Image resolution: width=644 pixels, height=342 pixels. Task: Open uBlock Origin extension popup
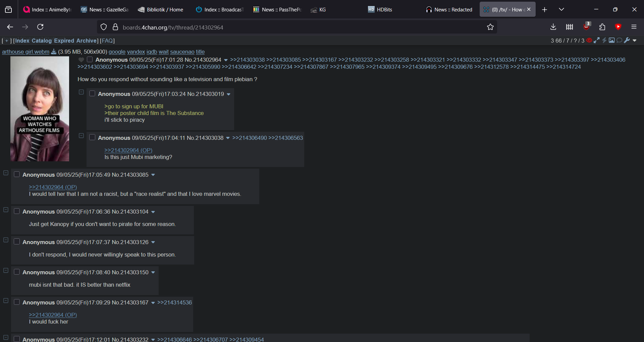(x=586, y=26)
